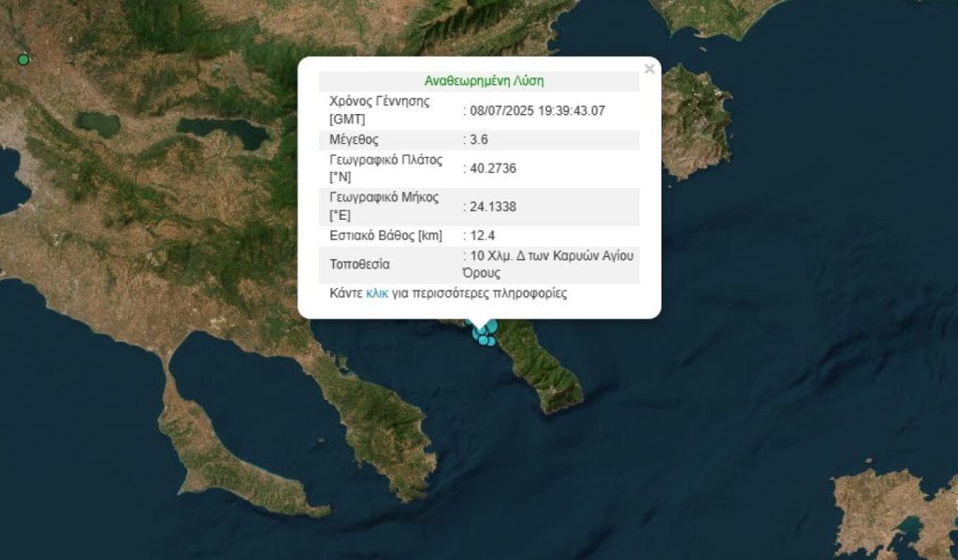Viewport: 958px width, 560px height.
Task: Click the "Αναθεωρημένη Λύση" popup header
Action: 484,81
